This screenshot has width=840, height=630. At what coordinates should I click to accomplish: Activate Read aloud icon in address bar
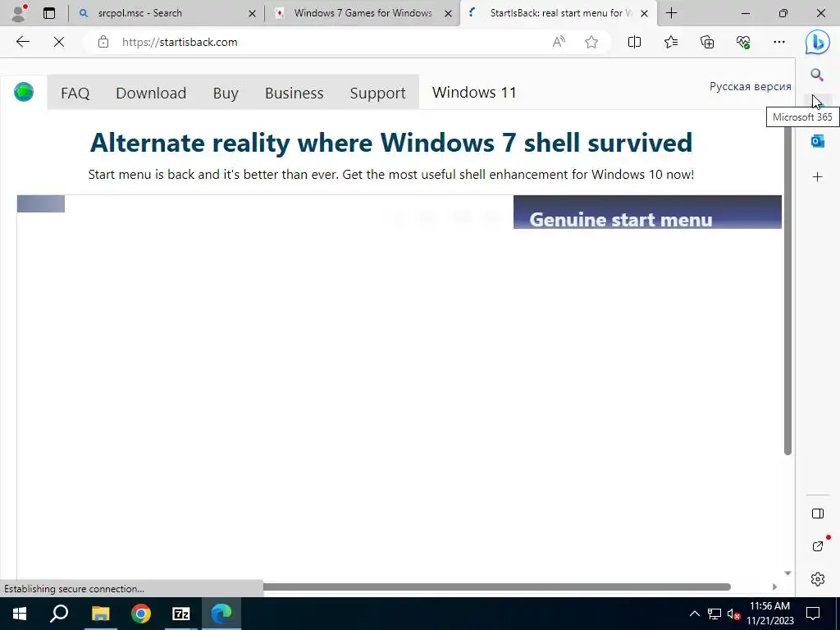(x=559, y=42)
